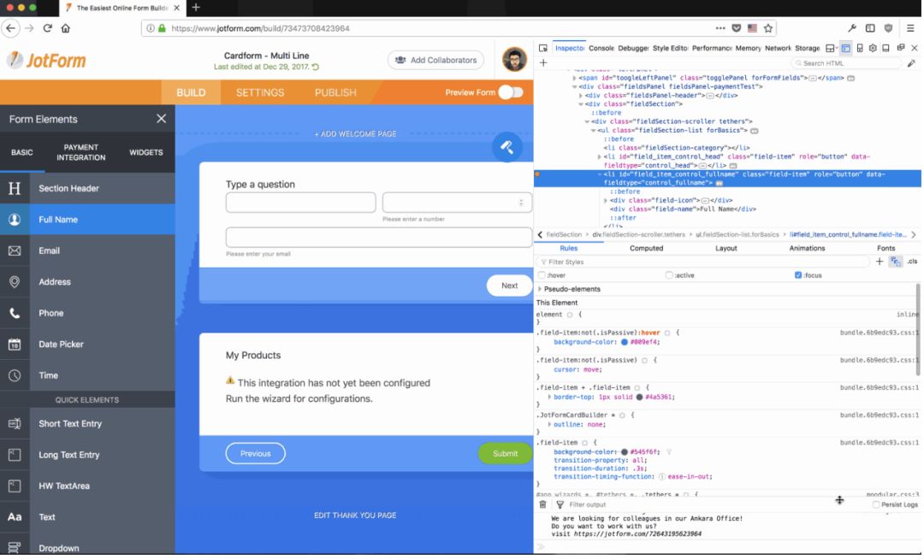The height and width of the screenshot is (560, 924).
Task: Click the Aa Text element icon
Action: [x=15, y=517]
